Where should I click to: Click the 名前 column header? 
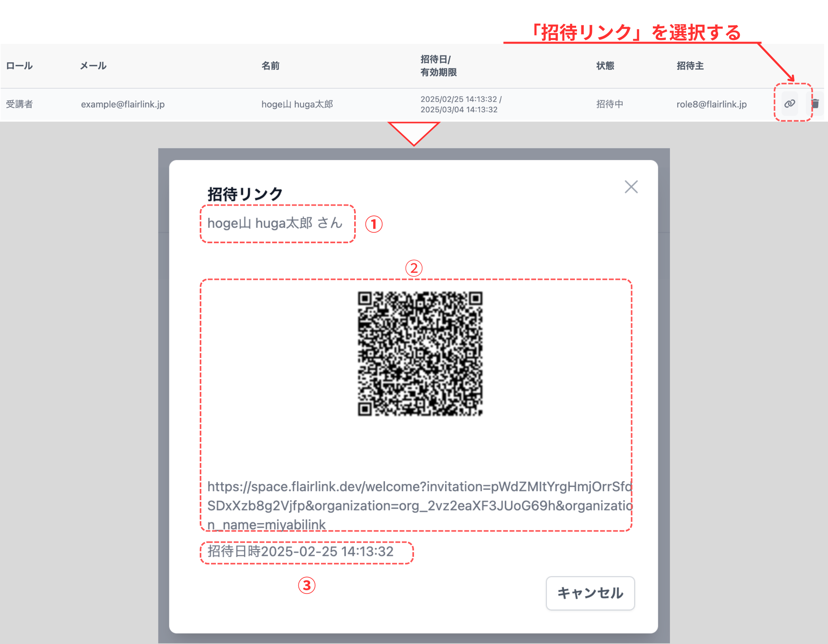coord(270,66)
